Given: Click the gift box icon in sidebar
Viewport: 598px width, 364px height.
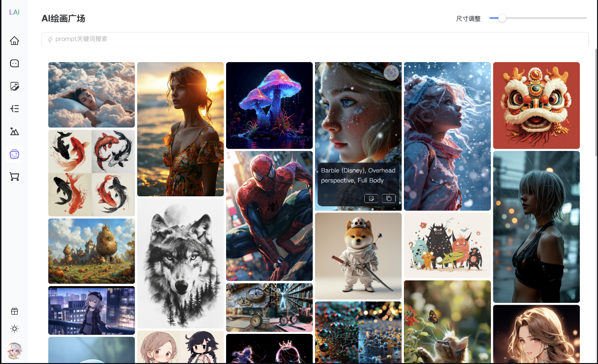Looking at the screenshot, I should pos(14,311).
